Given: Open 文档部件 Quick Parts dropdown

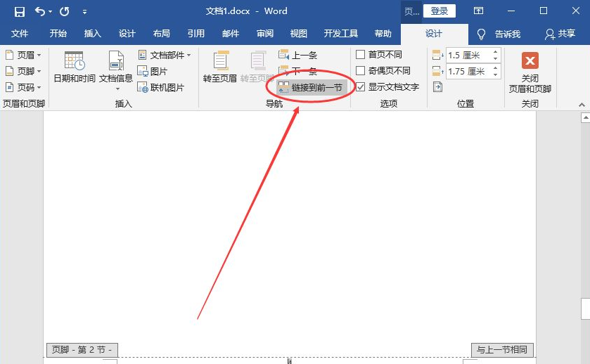Looking at the screenshot, I should coord(165,55).
